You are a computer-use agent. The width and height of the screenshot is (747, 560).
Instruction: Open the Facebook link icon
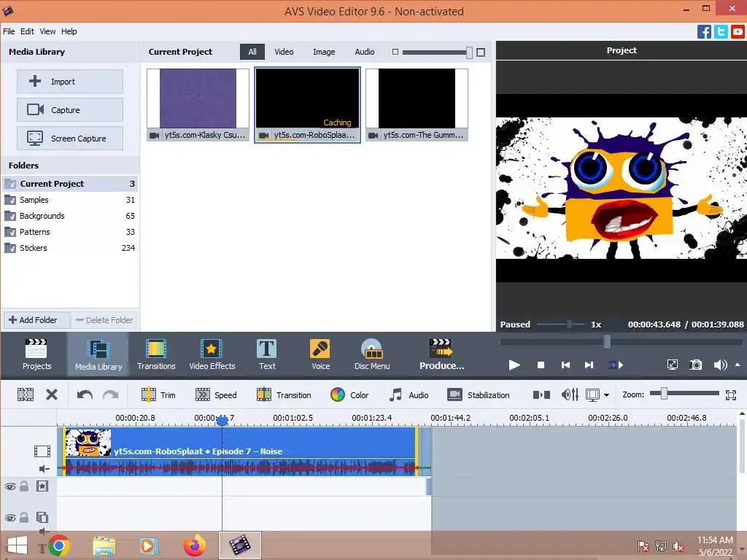pos(704,32)
